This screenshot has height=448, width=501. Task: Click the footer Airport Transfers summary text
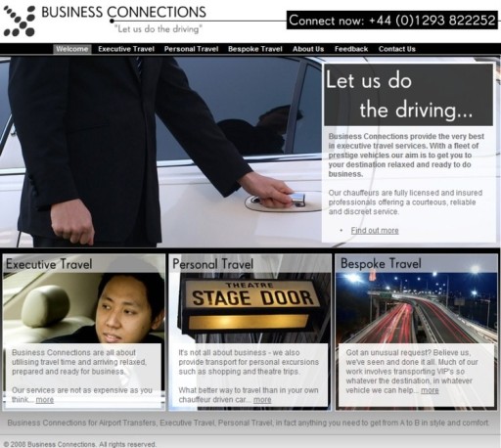coord(249,423)
